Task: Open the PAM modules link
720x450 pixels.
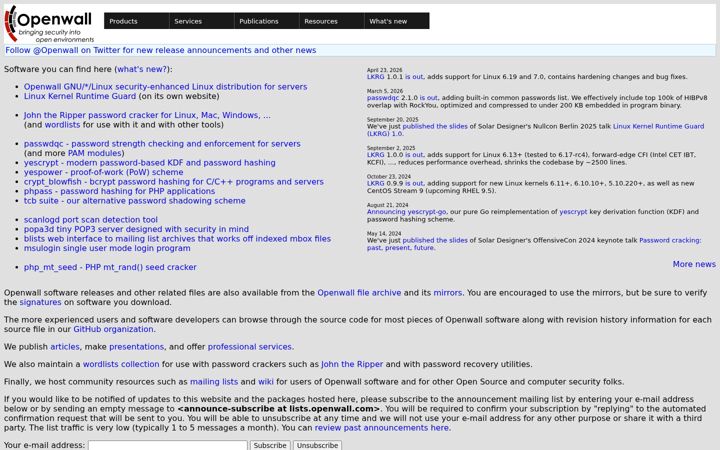Action: point(95,153)
